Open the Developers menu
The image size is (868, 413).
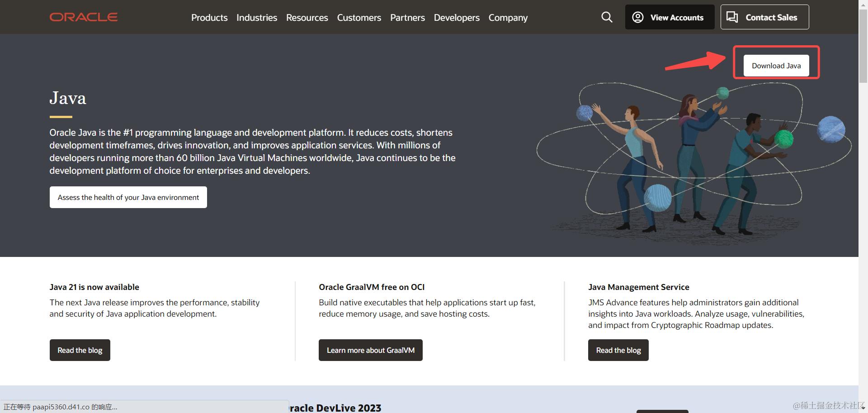[x=457, y=18]
